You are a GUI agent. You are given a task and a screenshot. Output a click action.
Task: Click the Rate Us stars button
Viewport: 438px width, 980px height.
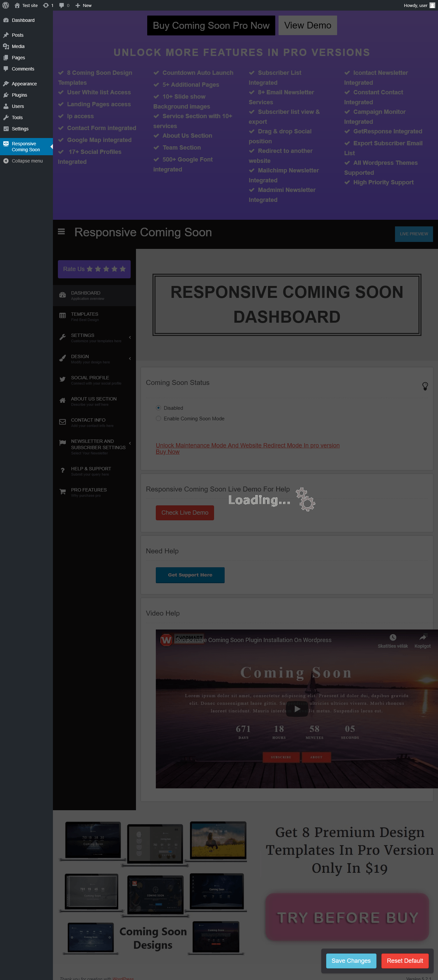[x=94, y=269]
